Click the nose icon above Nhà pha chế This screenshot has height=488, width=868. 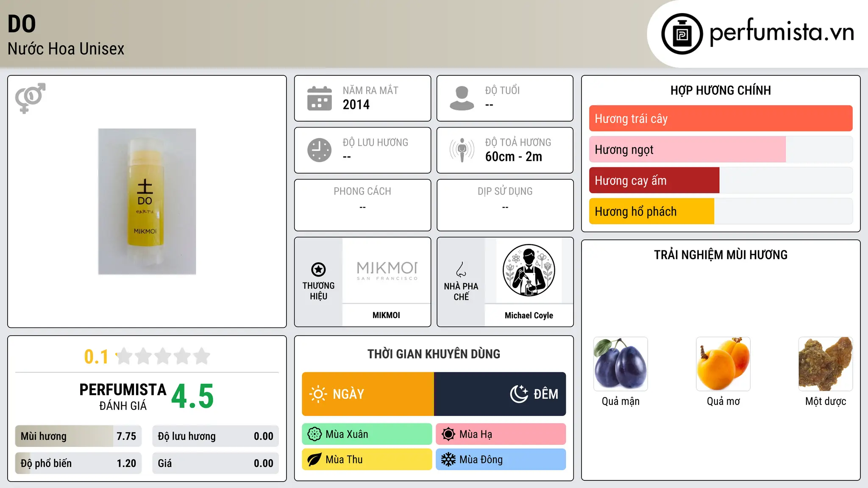461,269
